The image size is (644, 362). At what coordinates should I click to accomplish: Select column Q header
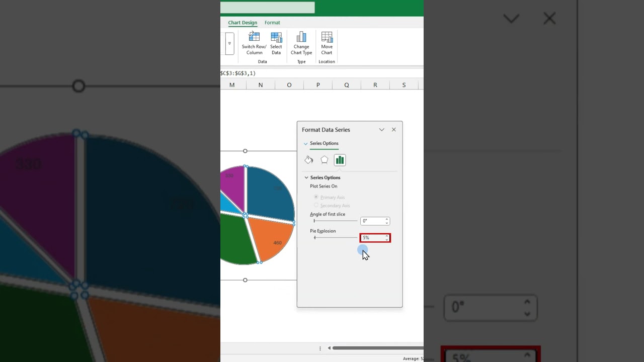[x=347, y=85]
